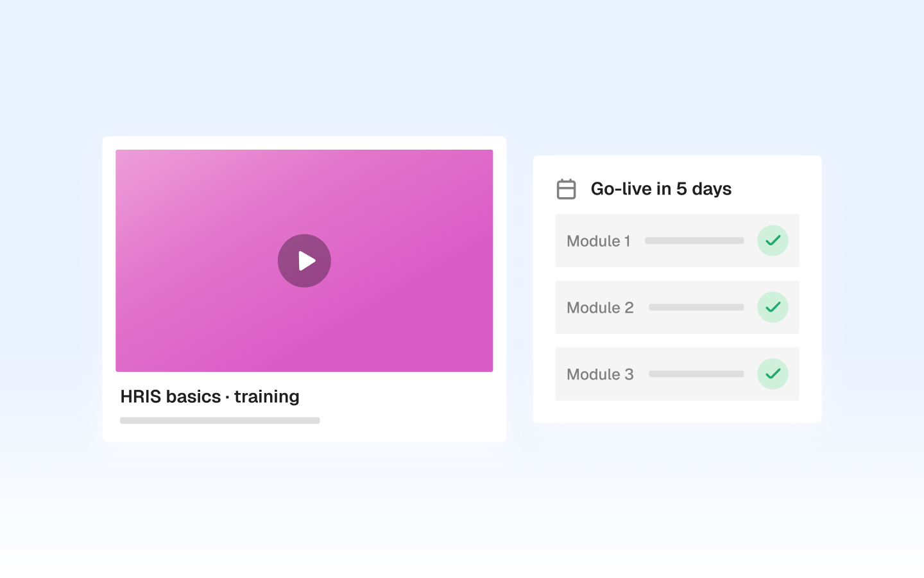
Task: Click the 'Go-live in 5 days' heading
Action: (x=661, y=189)
